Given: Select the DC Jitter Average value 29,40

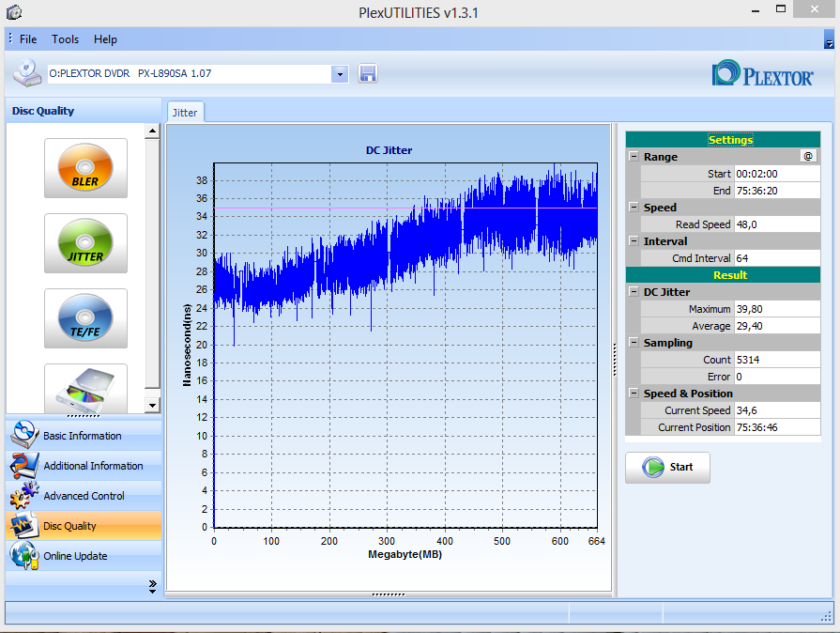Looking at the screenshot, I should (x=777, y=325).
